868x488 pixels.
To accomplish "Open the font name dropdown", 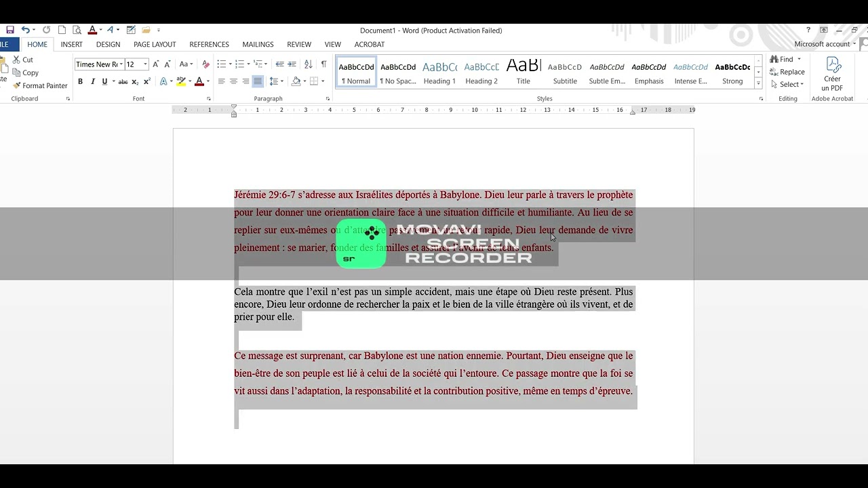I will coord(121,64).
